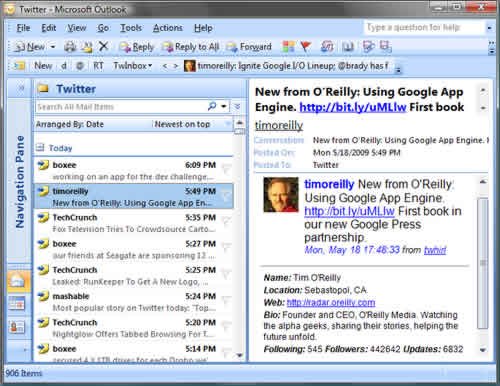Flag the mashable 5:24 PM message
The height and width of the screenshot is (386, 500).
click(226, 300)
